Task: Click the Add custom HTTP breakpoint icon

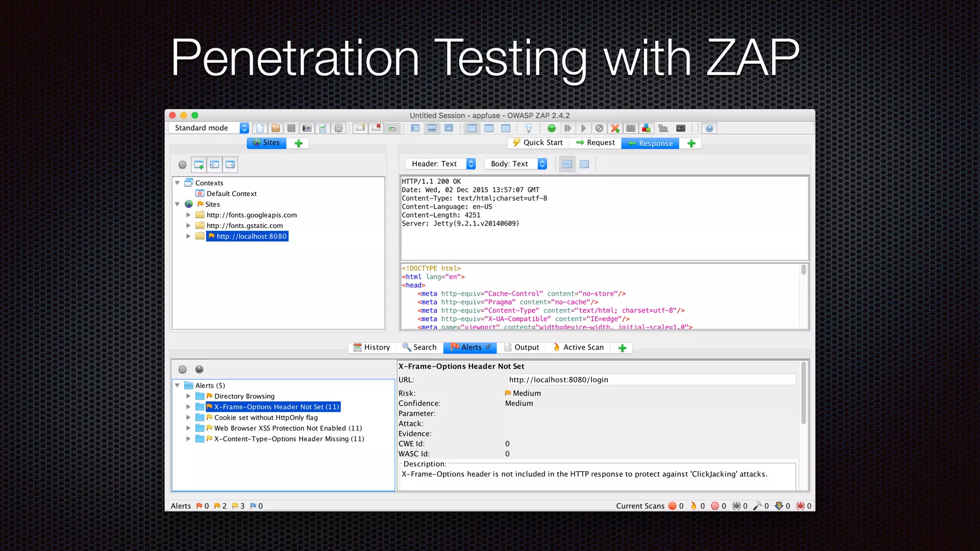Action: (615, 128)
